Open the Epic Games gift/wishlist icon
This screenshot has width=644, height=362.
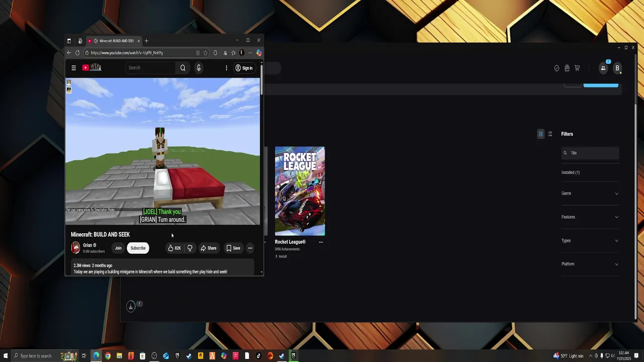pyautogui.click(x=567, y=68)
